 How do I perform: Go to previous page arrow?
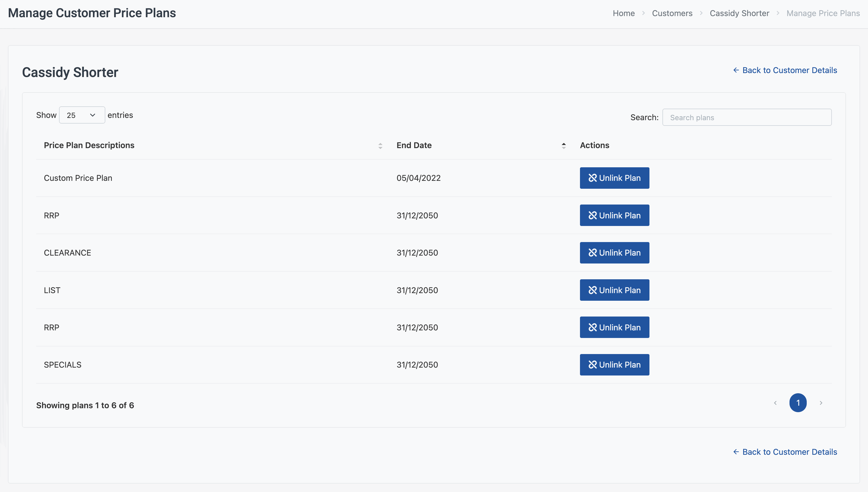click(x=775, y=403)
